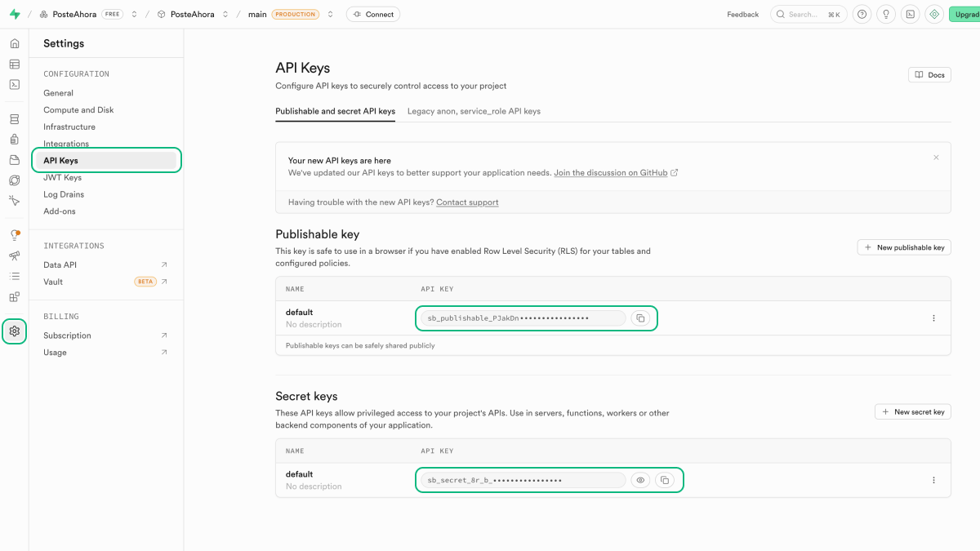Open the Docs button
The image size is (980, 551).
coord(929,74)
